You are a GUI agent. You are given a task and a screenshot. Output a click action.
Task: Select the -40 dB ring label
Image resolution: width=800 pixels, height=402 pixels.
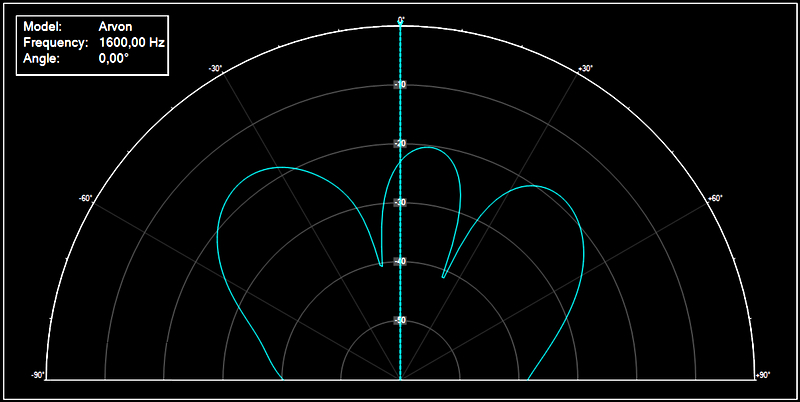(400, 262)
